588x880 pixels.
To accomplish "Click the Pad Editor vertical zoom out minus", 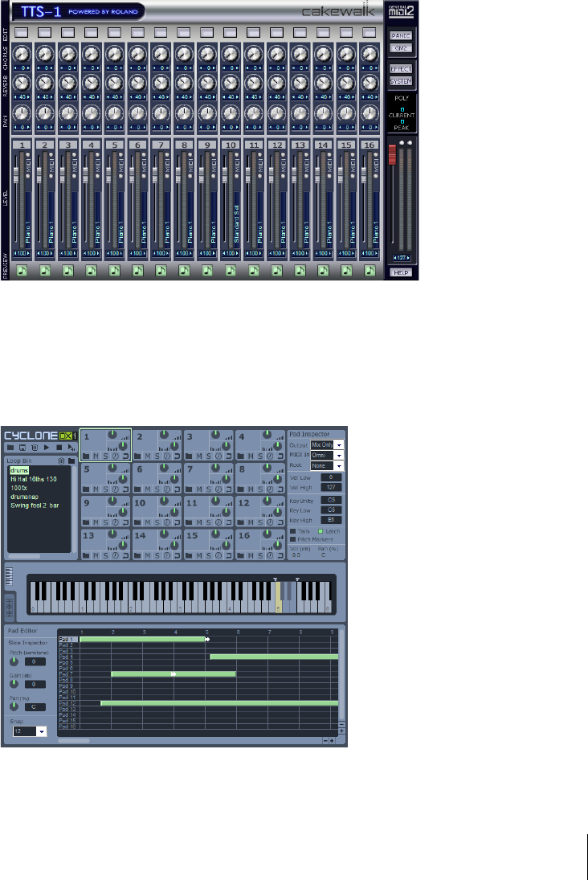I will point(341,725).
